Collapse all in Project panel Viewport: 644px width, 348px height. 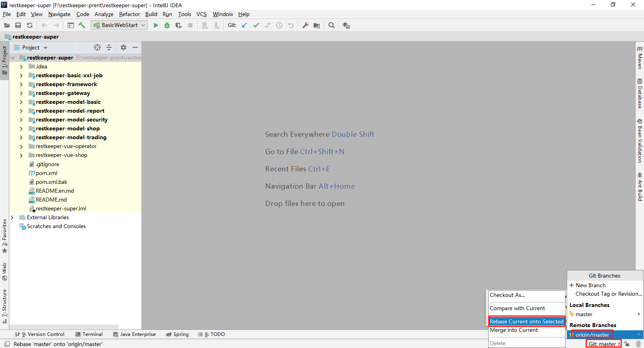(109, 47)
